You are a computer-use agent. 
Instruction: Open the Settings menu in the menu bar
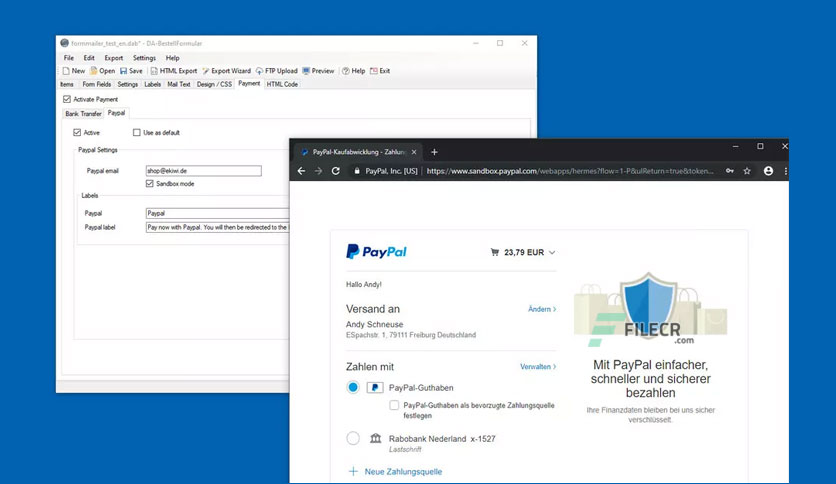144,58
